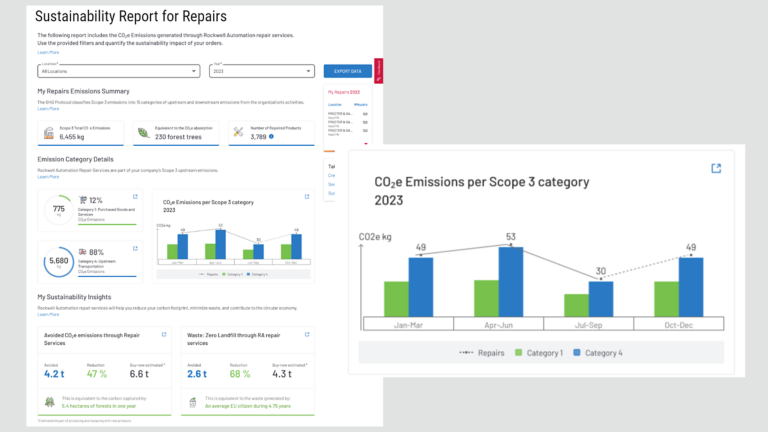The image size is (768, 432).
Task: Click the blue Oct-Dec bar in enlarged chart
Action: [x=691, y=288]
